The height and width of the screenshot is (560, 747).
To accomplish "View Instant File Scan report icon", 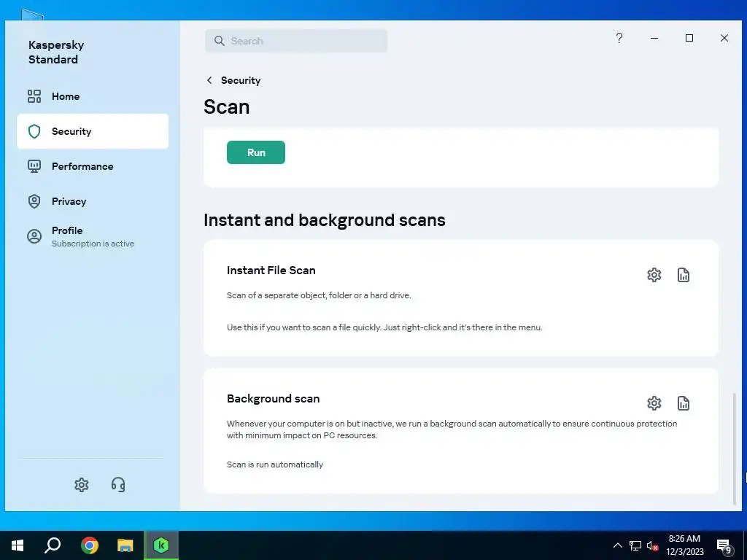I will pos(683,275).
